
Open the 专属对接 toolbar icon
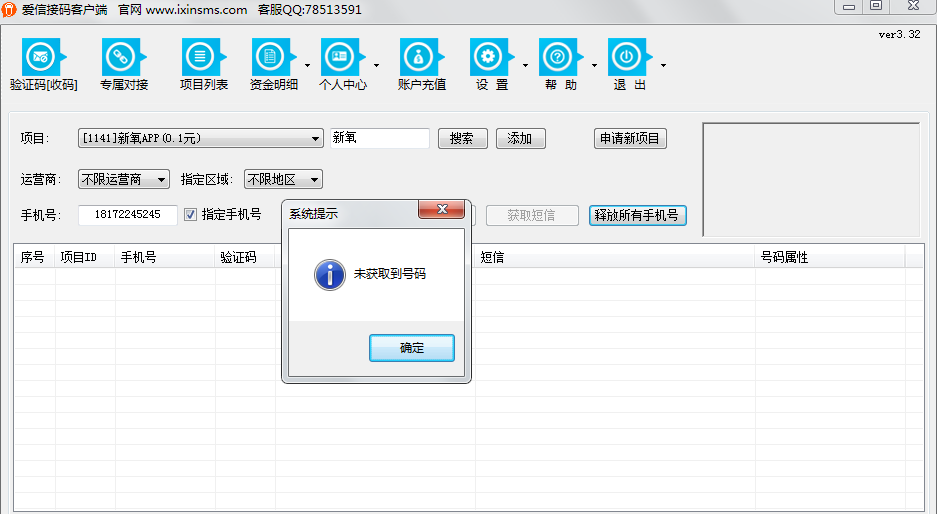(124, 57)
